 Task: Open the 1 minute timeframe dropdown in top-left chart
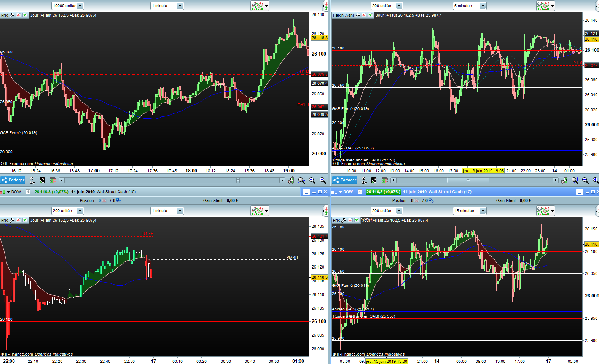[x=167, y=6]
